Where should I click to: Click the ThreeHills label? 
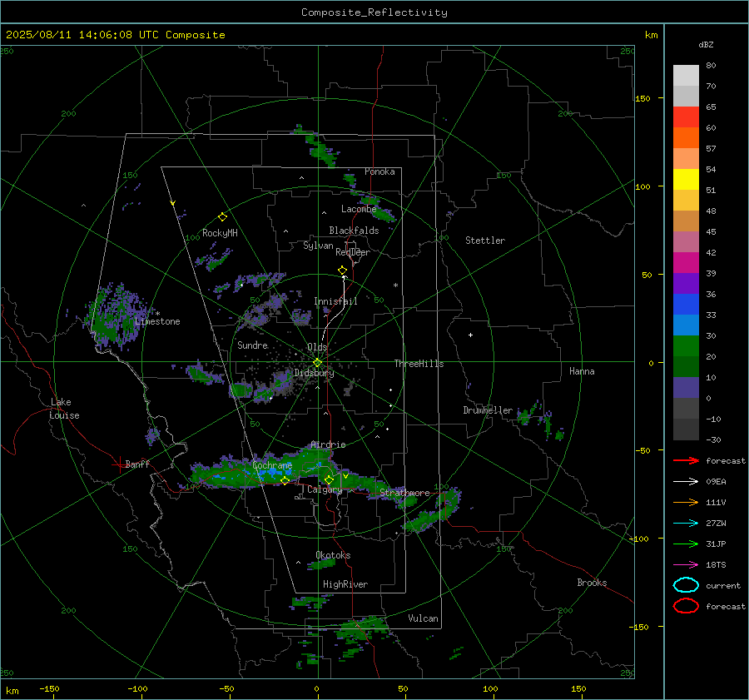(x=419, y=364)
